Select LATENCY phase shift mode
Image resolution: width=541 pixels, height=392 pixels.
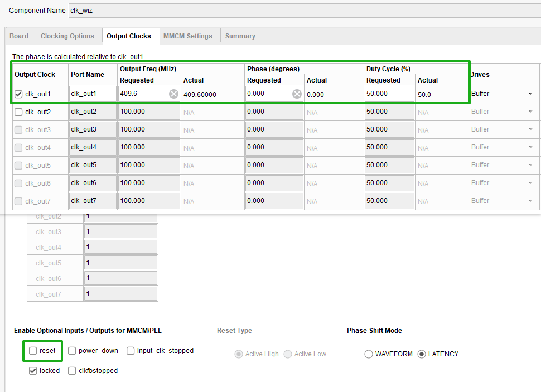[422, 354]
